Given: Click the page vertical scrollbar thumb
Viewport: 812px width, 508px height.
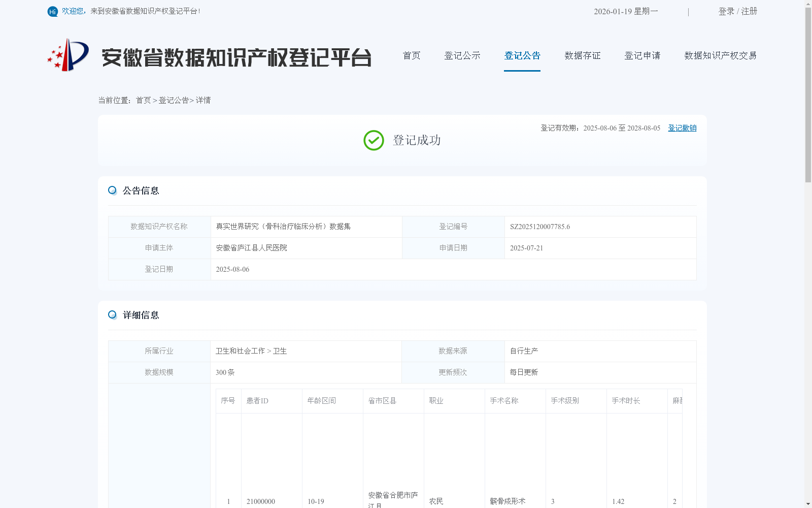Looking at the screenshot, I should tap(808, 95).
